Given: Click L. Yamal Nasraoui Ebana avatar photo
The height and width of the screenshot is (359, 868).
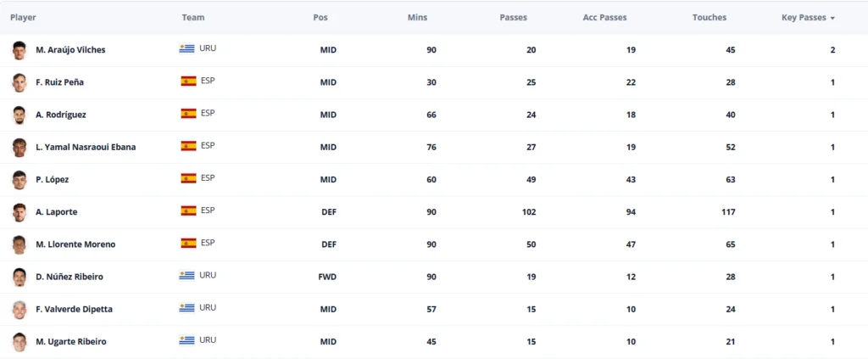Looking at the screenshot, I should (x=19, y=148).
